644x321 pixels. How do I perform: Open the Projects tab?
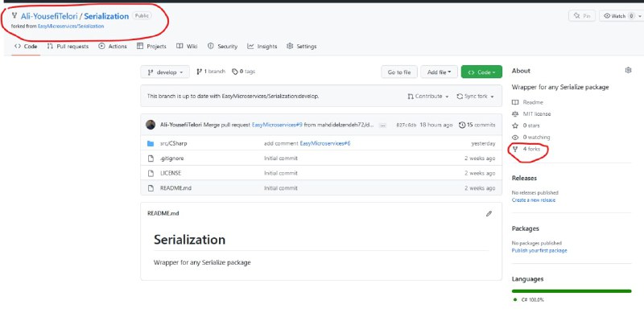pyautogui.click(x=151, y=47)
